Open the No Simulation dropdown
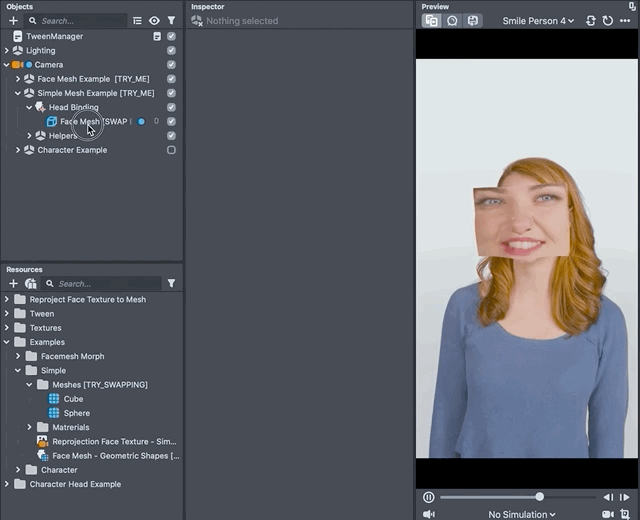The width and height of the screenshot is (640, 520). coord(521,514)
